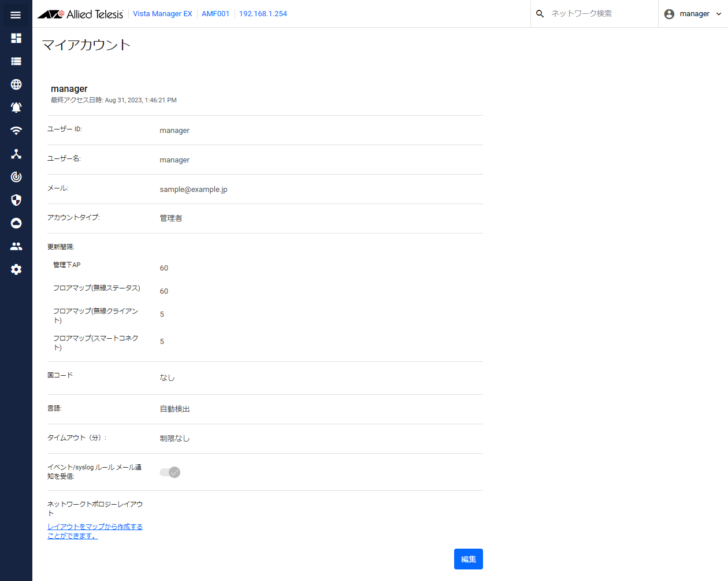Click the radar target sidebar icon
The width and height of the screenshot is (728, 581).
coord(16,177)
